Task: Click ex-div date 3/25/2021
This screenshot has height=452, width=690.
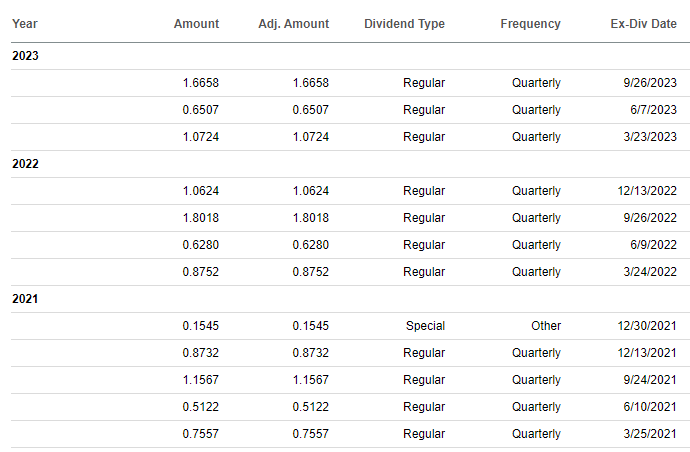Action: click(650, 434)
